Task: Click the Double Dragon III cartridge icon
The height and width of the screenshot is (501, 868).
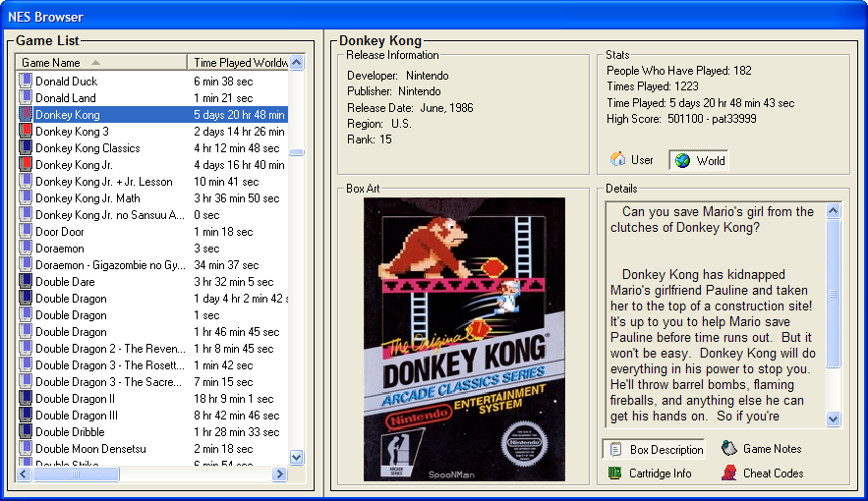Action: point(26,415)
